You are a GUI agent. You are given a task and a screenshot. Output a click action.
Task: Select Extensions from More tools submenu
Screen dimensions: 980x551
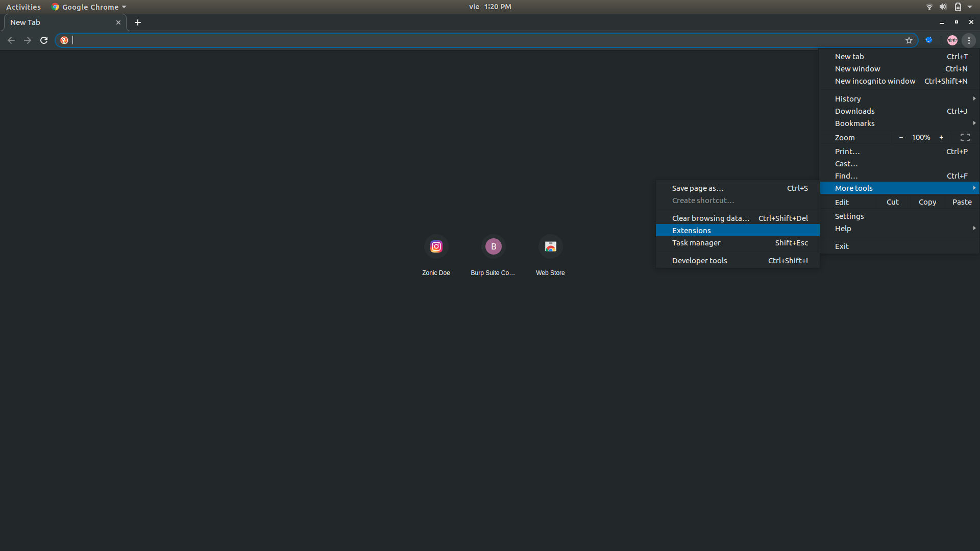(x=691, y=231)
